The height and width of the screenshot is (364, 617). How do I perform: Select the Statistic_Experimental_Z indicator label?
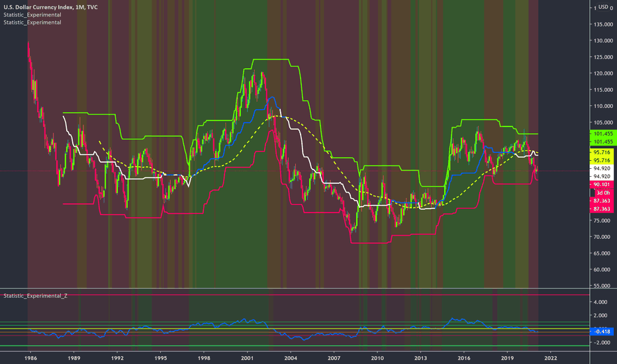(x=35, y=296)
